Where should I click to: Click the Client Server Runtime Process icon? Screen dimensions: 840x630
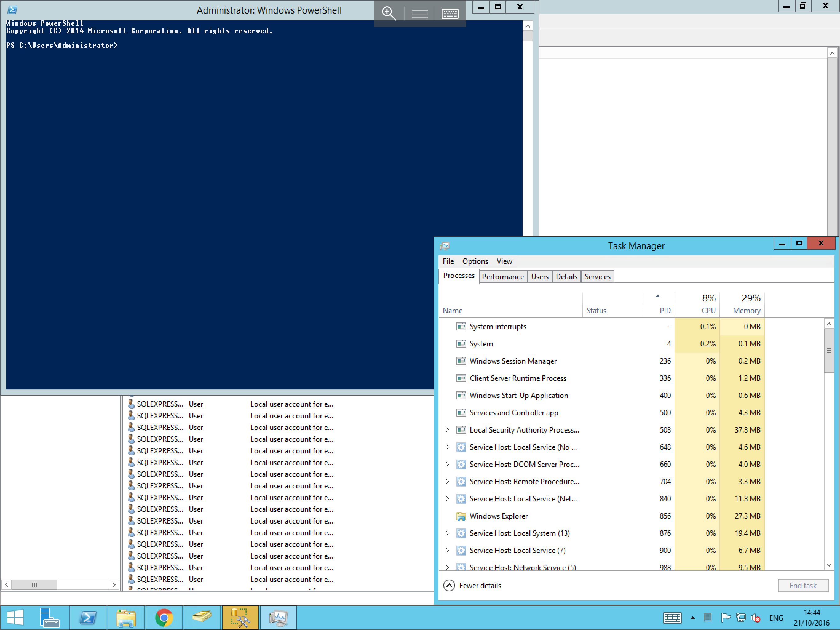coord(461,378)
